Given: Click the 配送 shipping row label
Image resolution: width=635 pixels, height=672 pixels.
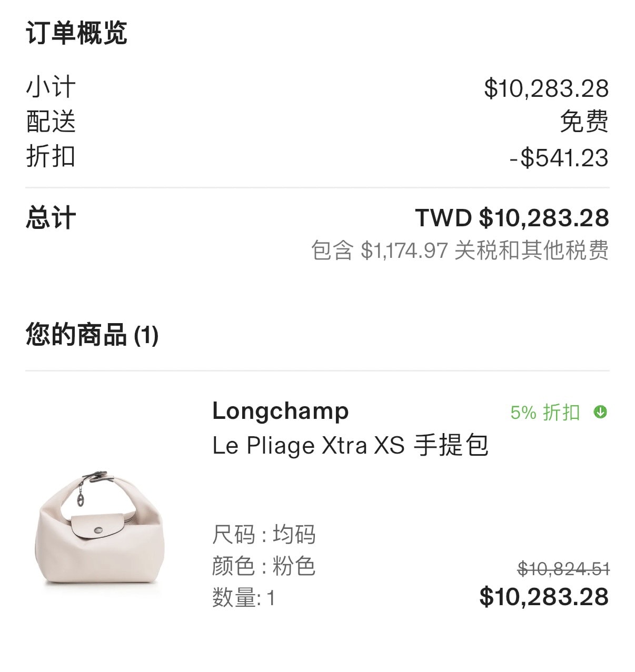Looking at the screenshot, I should tap(51, 122).
